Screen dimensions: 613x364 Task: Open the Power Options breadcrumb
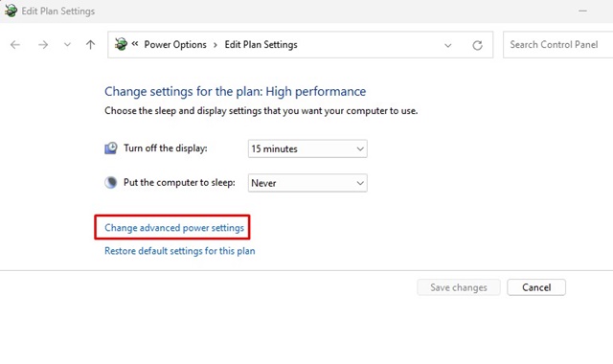[x=175, y=45]
